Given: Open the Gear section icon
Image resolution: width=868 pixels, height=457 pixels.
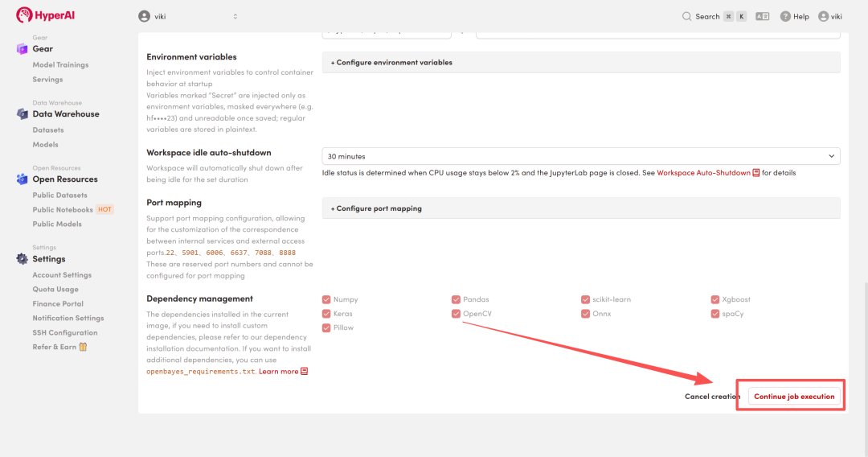Looking at the screenshot, I should (x=23, y=49).
